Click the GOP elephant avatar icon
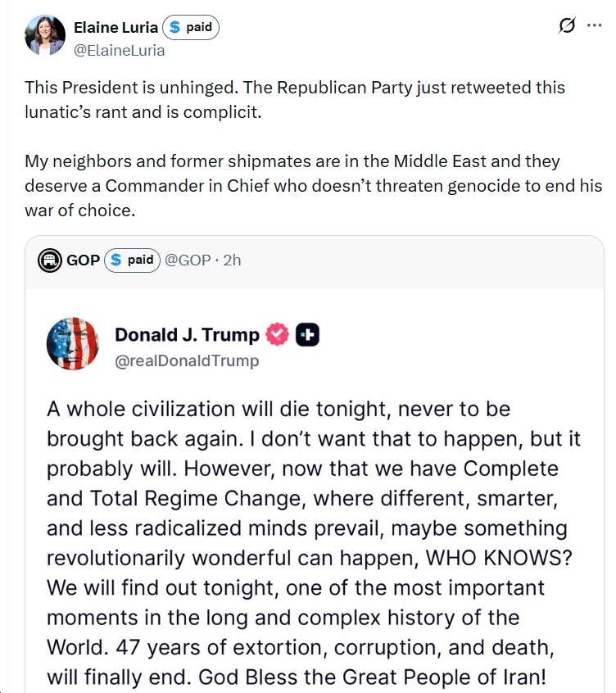This screenshot has height=693, width=616. pos(50,260)
